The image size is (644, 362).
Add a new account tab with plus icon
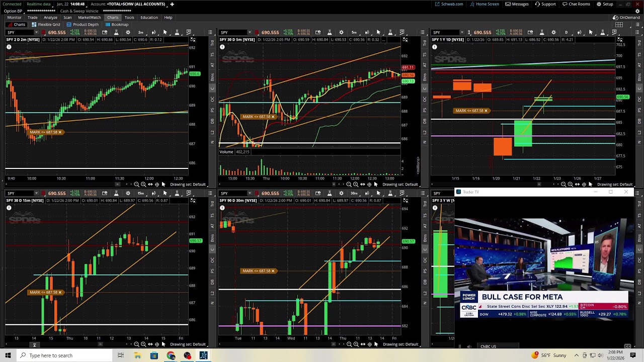coord(172,4)
